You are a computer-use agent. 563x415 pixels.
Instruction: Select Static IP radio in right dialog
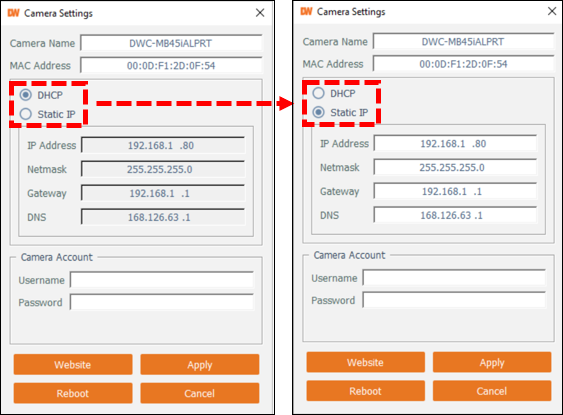pyautogui.click(x=318, y=112)
